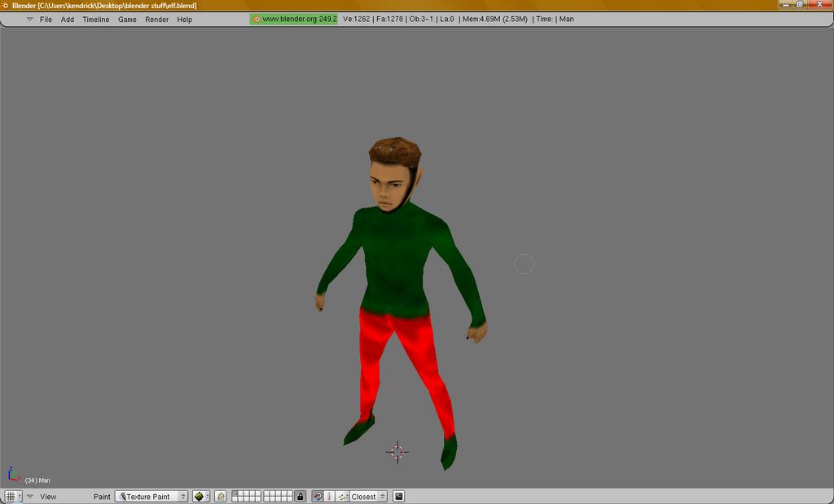This screenshot has height=504, width=834.
Task: Open the File menu
Action: (46, 20)
